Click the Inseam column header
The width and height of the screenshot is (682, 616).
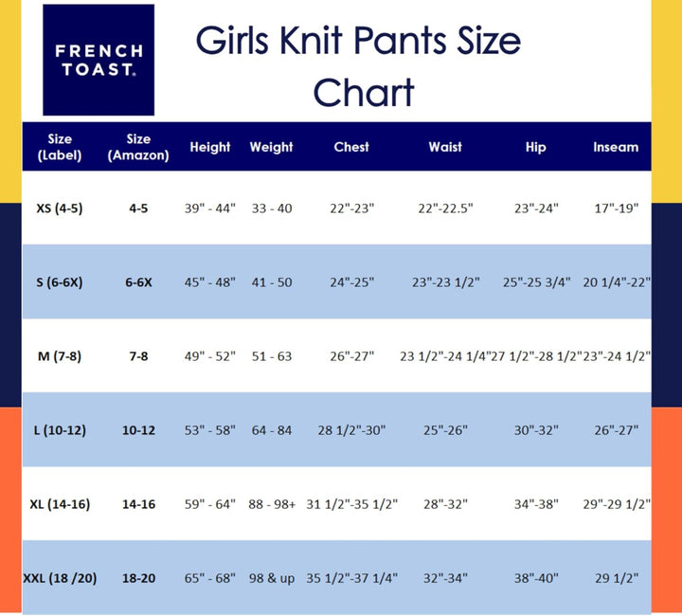616,147
